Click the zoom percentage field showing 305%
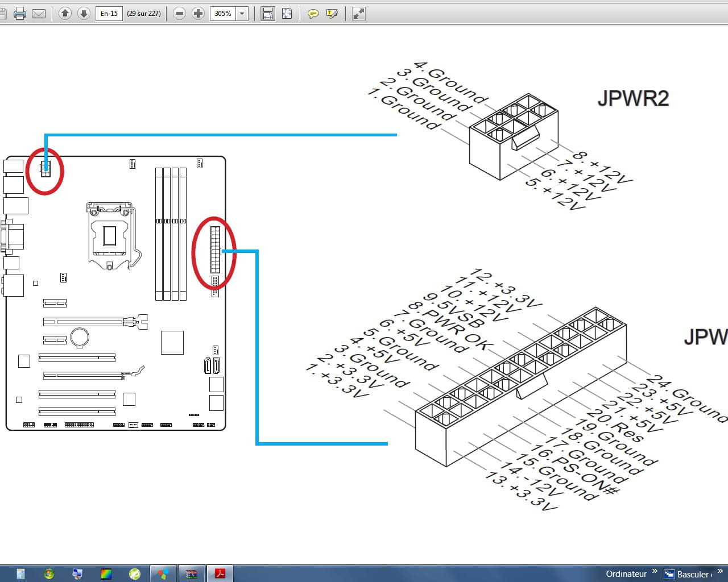The image size is (728, 582). (223, 13)
